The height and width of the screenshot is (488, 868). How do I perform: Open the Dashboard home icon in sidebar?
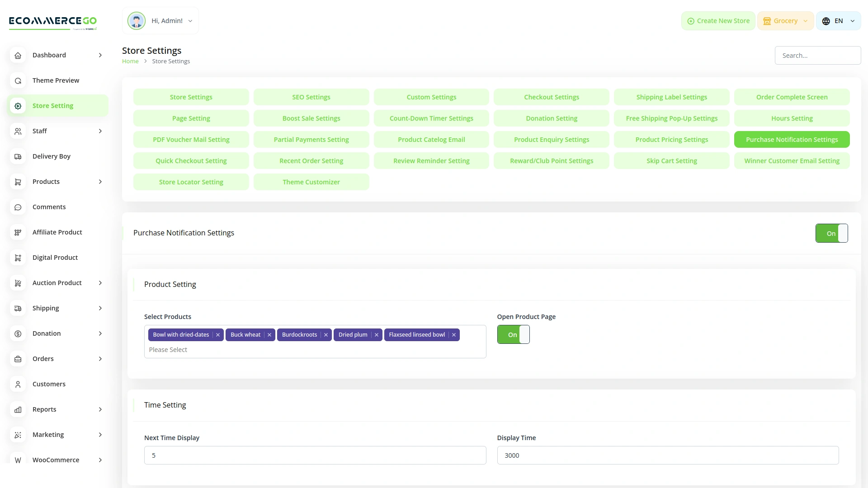(x=18, y=55)
